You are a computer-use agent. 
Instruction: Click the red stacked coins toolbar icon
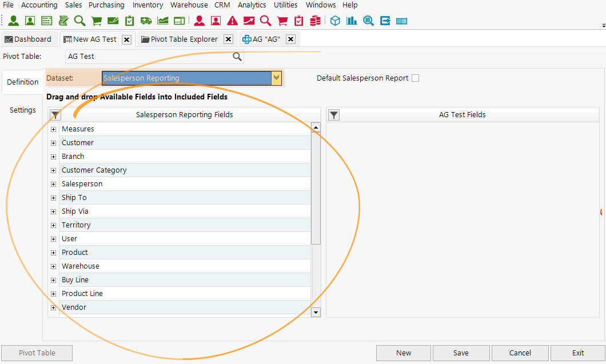[x=314, y=21]
